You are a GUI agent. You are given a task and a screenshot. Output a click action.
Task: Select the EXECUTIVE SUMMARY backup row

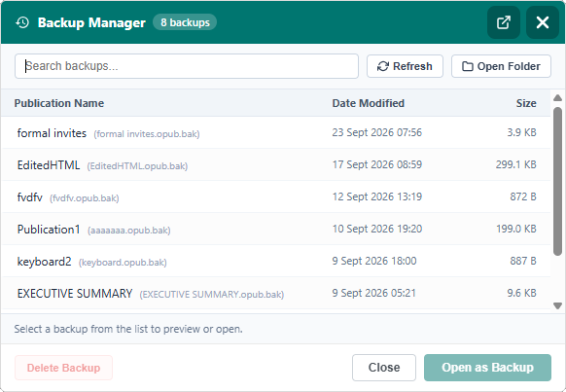276,293
